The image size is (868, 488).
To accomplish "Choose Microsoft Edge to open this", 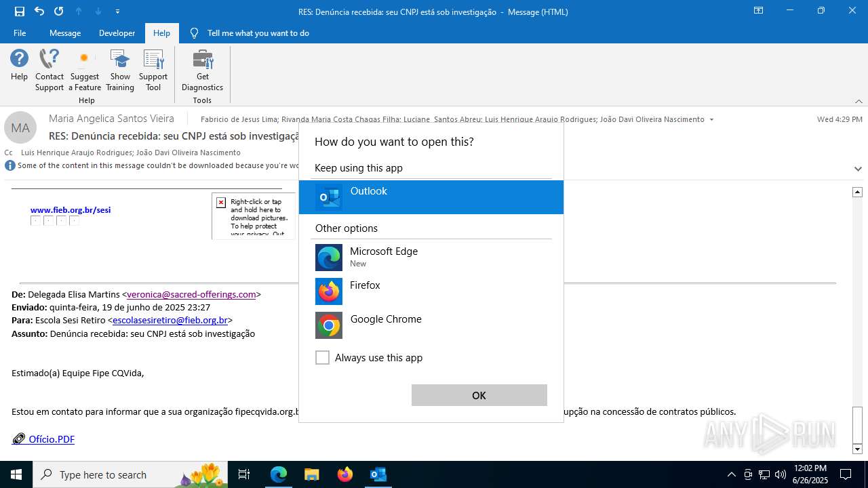I will pos(431,258).
